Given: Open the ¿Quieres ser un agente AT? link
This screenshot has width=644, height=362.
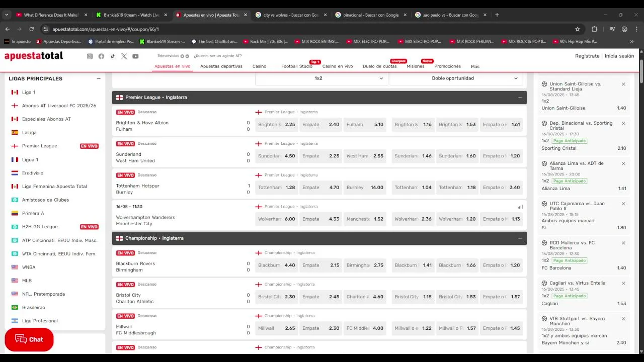Looking at the screenshot, I should point(217,56).
